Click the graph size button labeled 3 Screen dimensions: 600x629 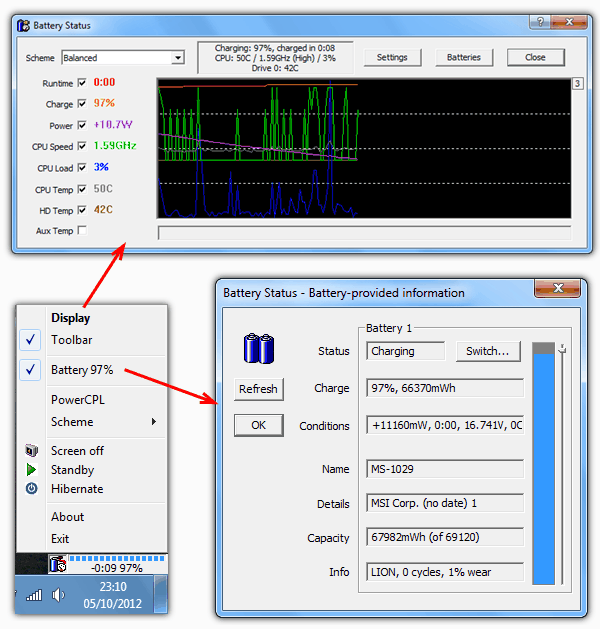click(577, 83)
